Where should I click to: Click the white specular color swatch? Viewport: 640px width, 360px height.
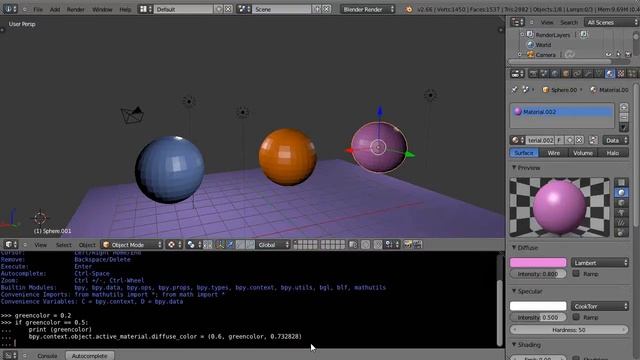coord(538,306)
